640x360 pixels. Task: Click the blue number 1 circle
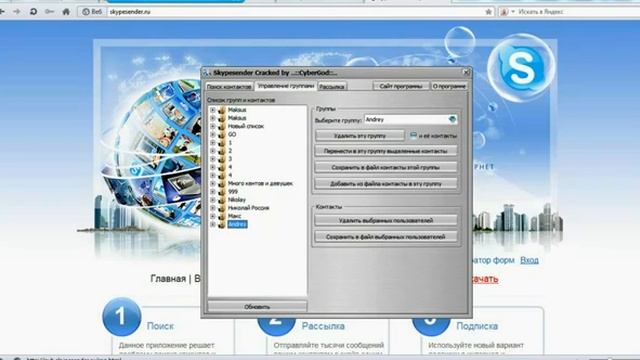[x=121, y=316]
